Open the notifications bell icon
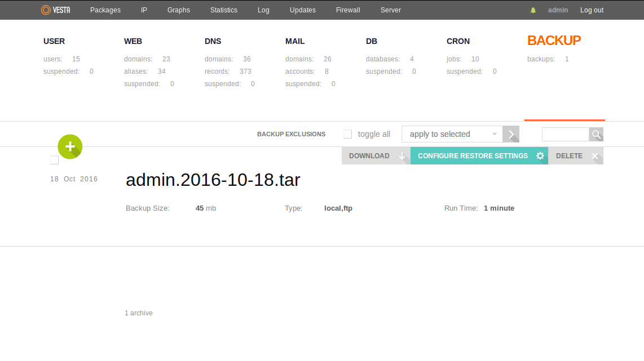This screenshot has height=361, width=644. click(x=533, y=10)
